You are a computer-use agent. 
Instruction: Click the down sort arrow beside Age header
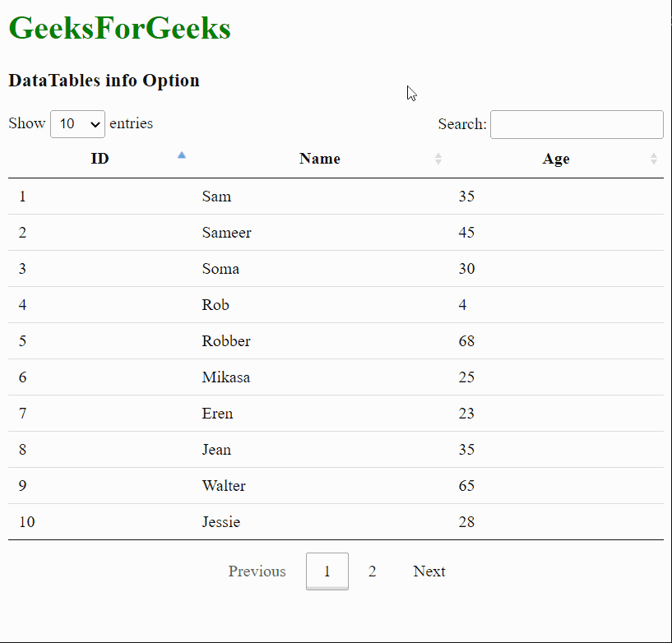coord(654,161)
